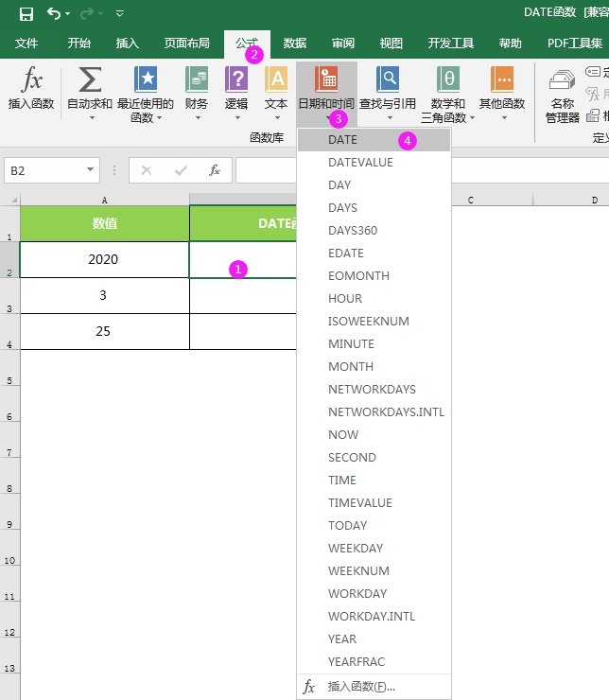Image resolution: width=609 pixels, height=700 pixels.
Task: Open the Math and Trig functions icon
Action: [448, 79]
